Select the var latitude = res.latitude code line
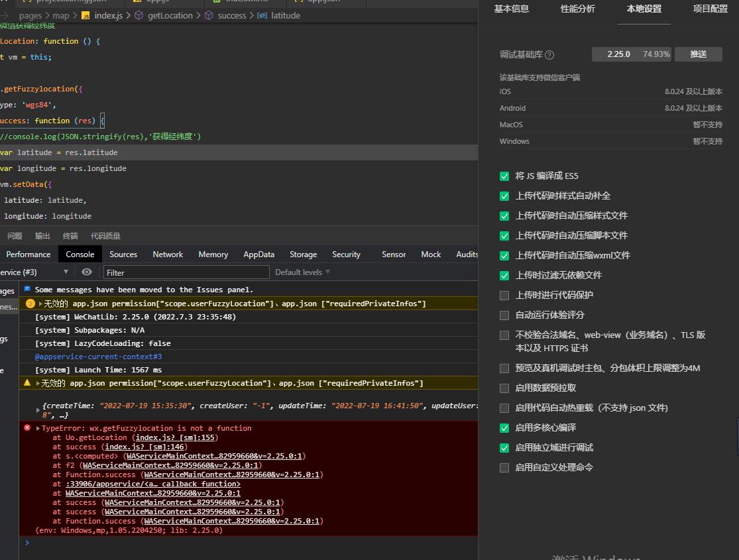The height and width of the screenshot is (560, 739). point(239,152)
